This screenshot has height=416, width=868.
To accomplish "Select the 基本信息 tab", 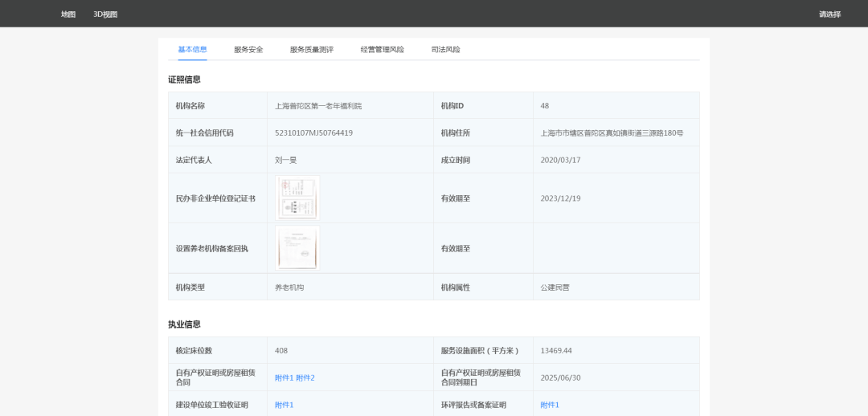I will (192, 50).
